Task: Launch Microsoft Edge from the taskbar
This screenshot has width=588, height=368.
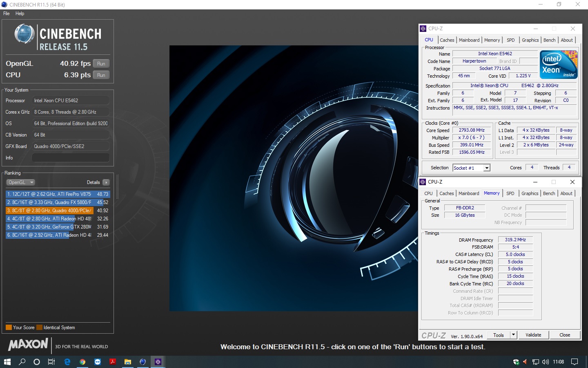Action: pyautogui.click(x=67, y=362)
